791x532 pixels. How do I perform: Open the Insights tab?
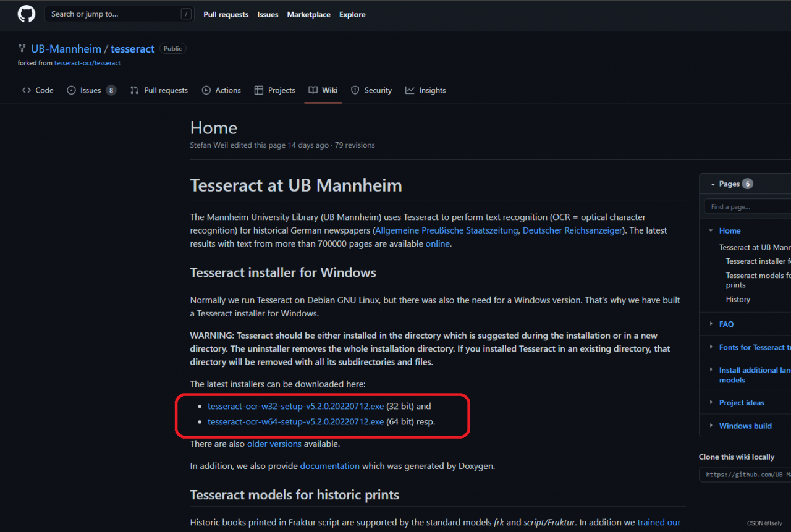[x=426, y=90]
